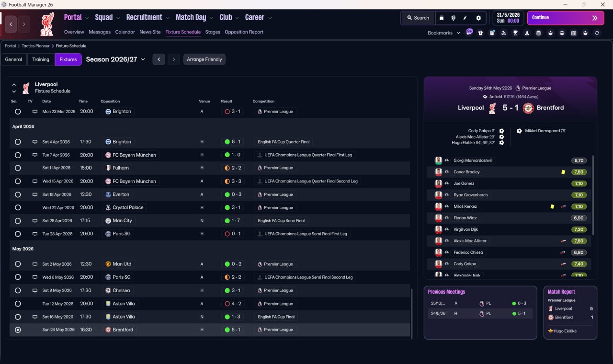Expand the Club menu chevron

(x=237, y=18)
